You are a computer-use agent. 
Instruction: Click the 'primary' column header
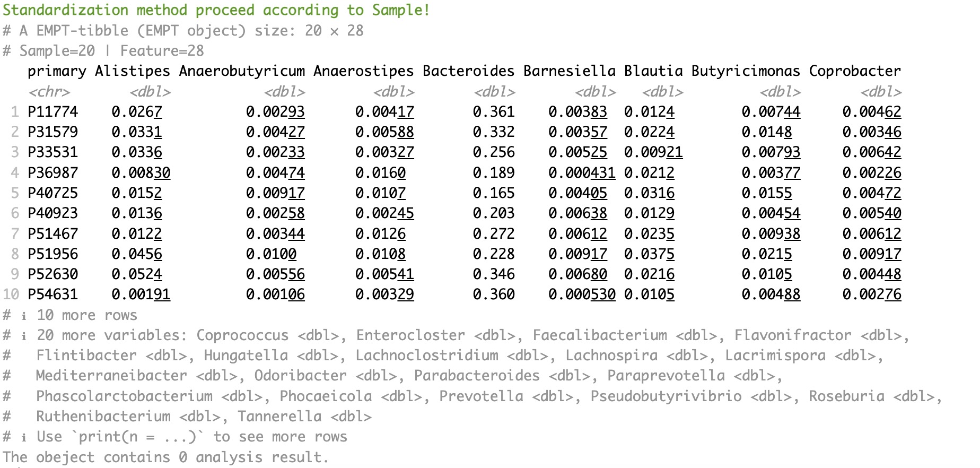(x=57, y=71)
